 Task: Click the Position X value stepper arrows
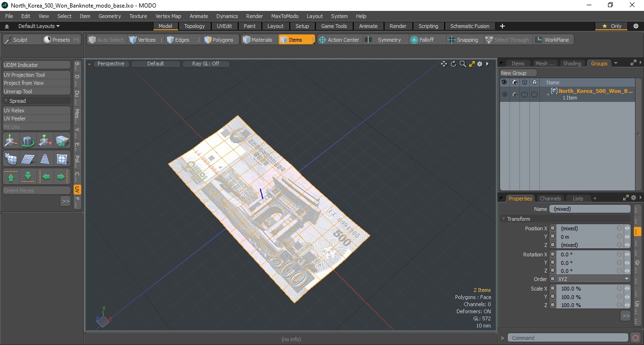click(627, 228)
